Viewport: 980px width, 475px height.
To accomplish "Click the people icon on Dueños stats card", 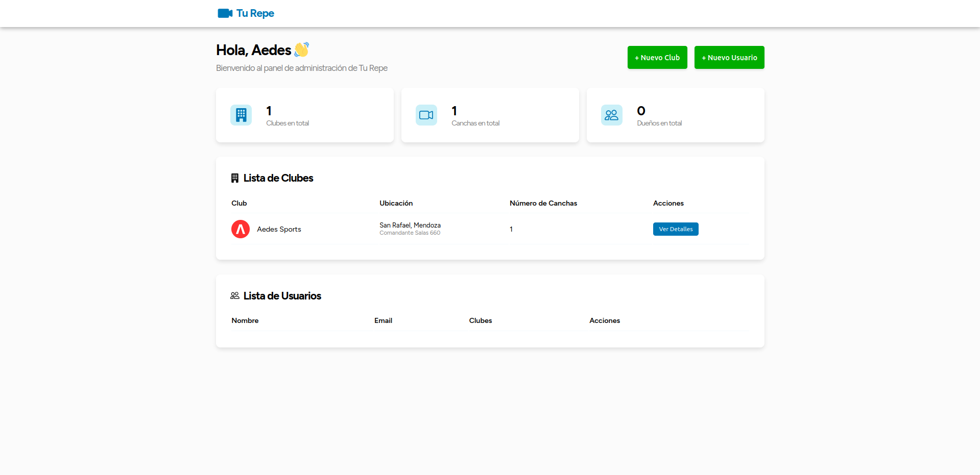I will point(611,115).
